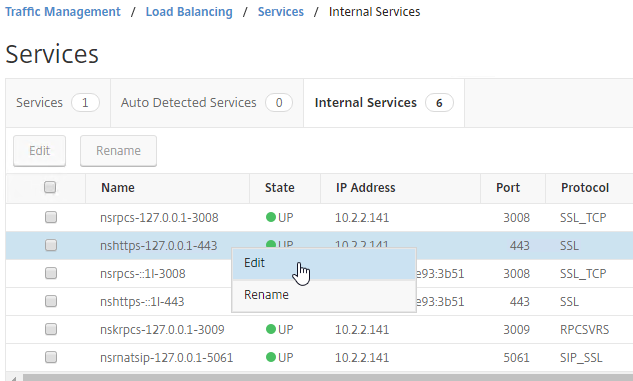Select the Internal Services tab
This screenshot has height=381, width=633.
click(x=384, y=103)
